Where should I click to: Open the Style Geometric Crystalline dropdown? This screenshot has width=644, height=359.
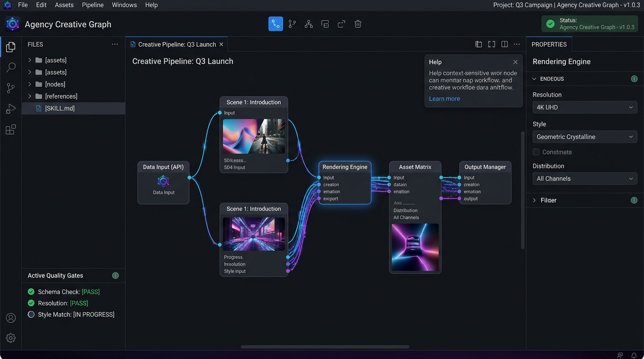click(585, 137)
